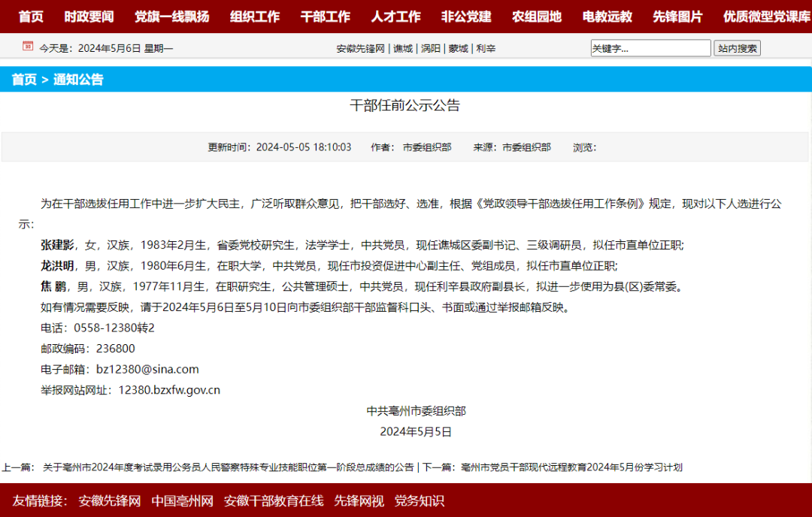812x517 pixels.
Task: Visit 中国亳州网 in the footer links
Action: click(x=183, y=501)
